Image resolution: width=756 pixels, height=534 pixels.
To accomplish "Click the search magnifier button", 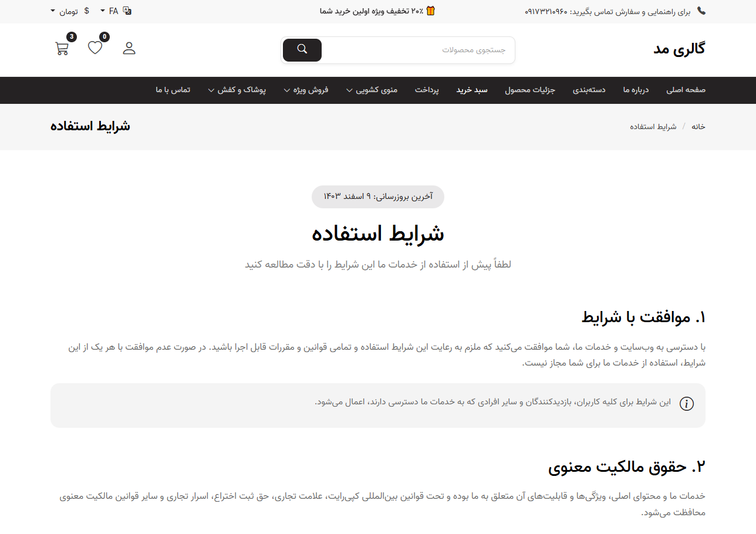I will click(302, 50).
